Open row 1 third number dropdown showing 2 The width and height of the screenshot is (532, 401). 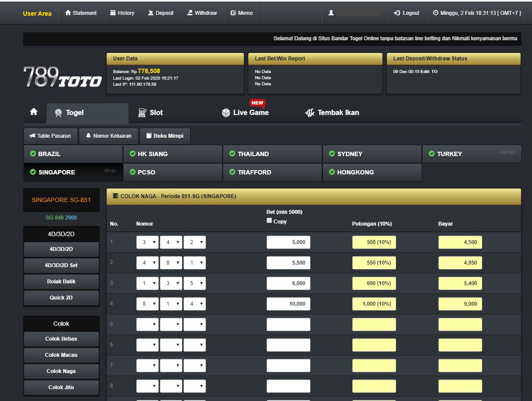tap(195, 242)
